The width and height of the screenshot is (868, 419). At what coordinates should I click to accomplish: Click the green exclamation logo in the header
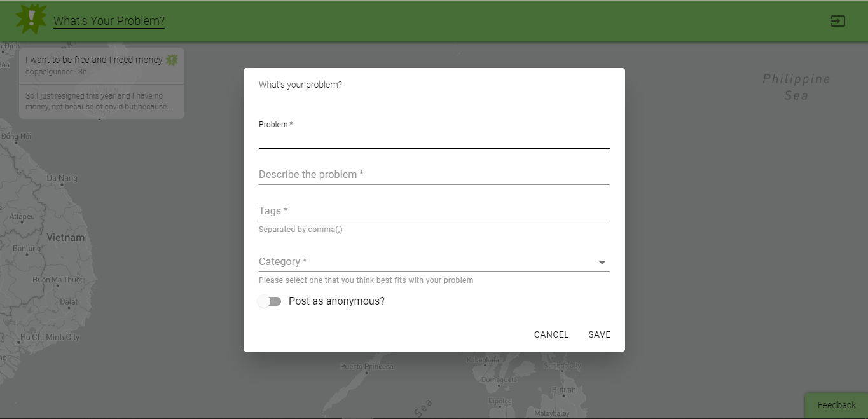coord(31,19)
